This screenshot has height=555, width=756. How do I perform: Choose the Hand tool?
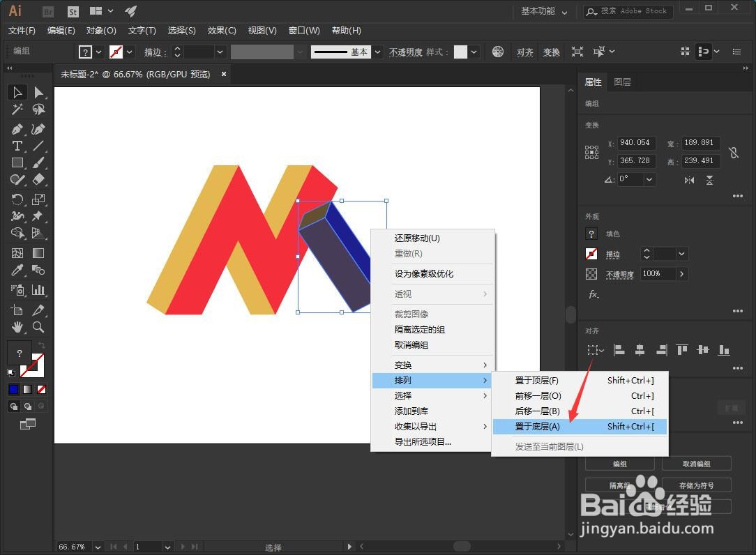(17, 328)
